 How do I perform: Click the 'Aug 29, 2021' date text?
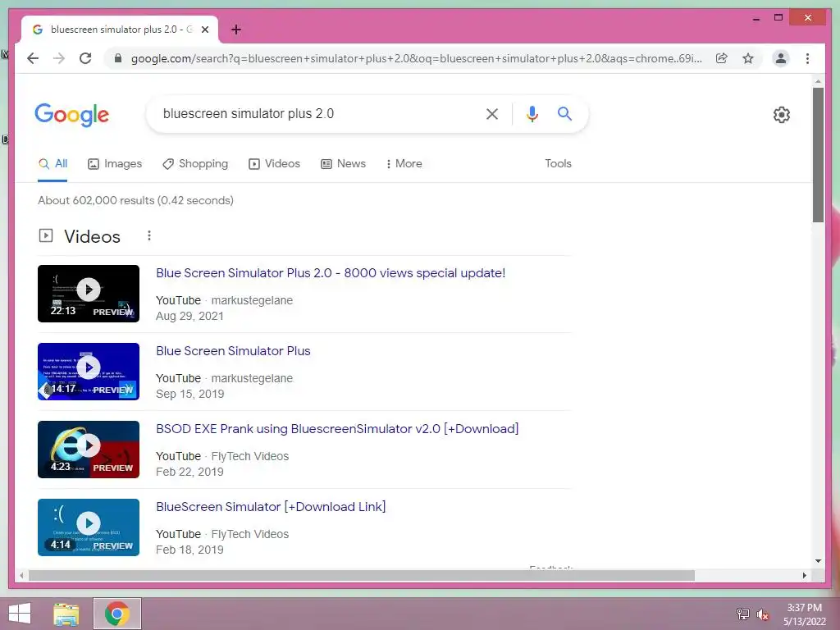click(x=189, y=316)
